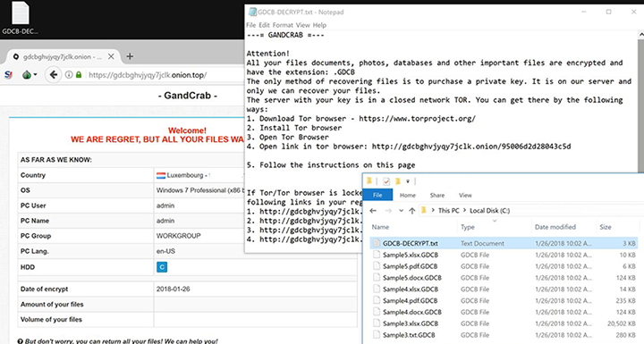The image size is (644, 344).
Task: Click Local Disk (C:) in breadcrumb path
Action: coord(489,211)
